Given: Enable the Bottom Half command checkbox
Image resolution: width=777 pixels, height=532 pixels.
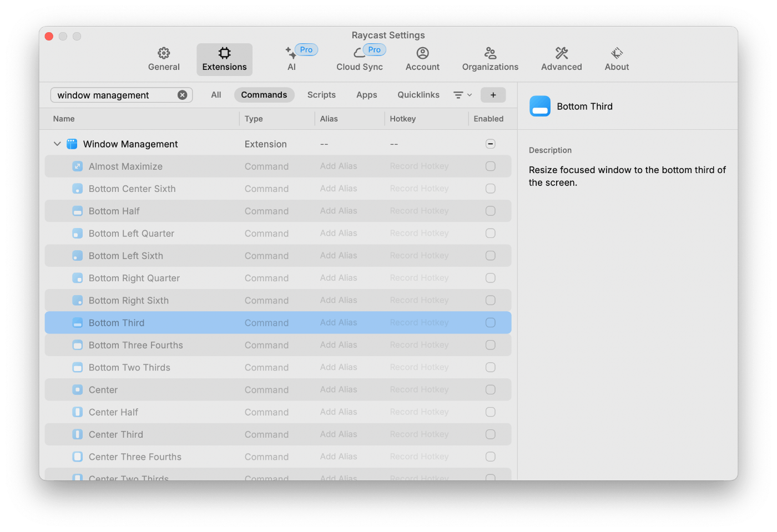Looking at the screenshot, I should [x=490, y=211].
